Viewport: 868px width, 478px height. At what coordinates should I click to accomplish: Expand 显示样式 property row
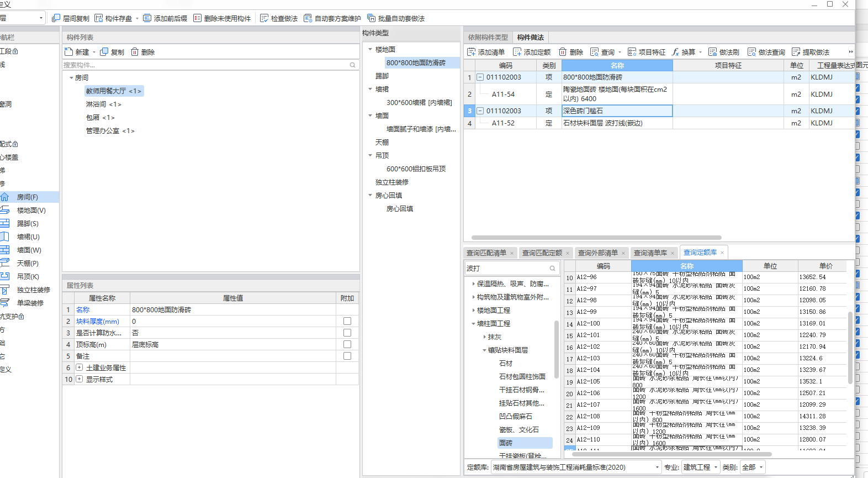pyautogui.click(x=80, y=379)
